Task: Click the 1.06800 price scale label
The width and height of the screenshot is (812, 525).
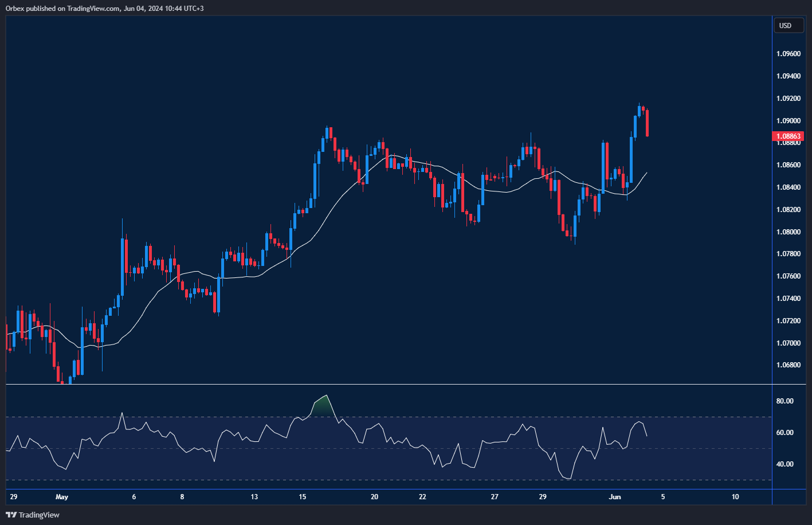Action: (x=789, y=365)
